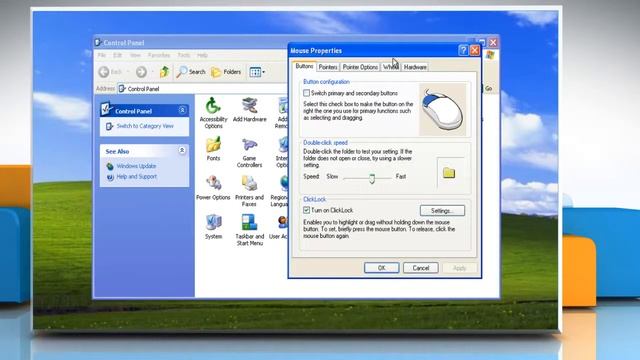Switch to the Pointer Options tab
This screenshot has width=640, height=360.
point(360,67)
